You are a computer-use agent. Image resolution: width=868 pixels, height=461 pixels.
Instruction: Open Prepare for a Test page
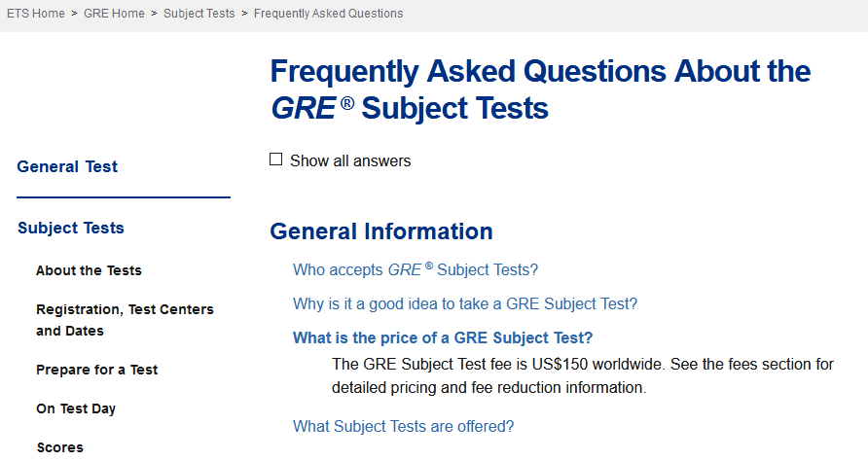tap(96, 370)
